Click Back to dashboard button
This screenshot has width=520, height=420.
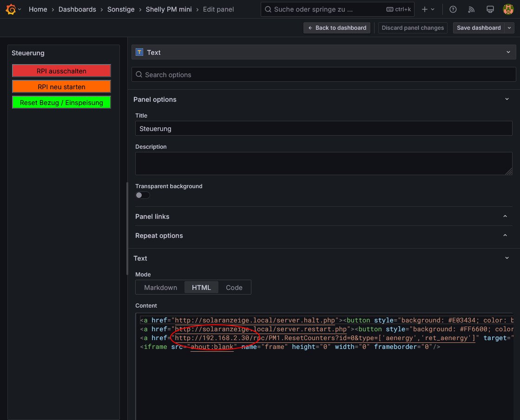(337, 28)
